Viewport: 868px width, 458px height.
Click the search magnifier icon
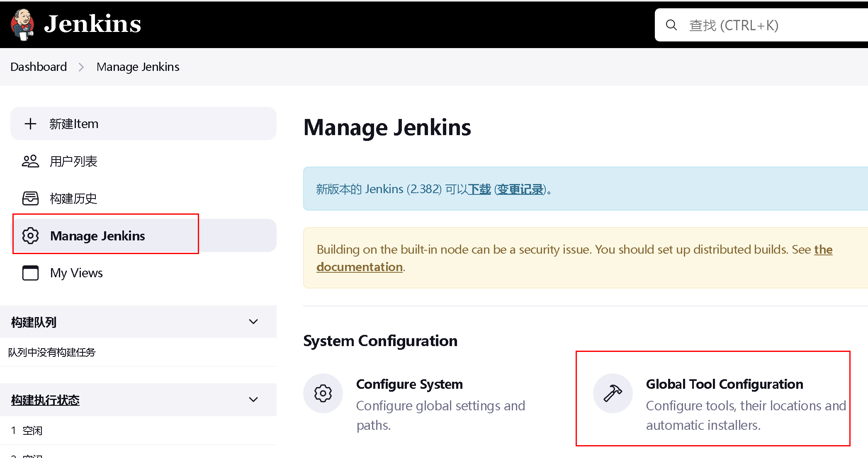(671, 25)
